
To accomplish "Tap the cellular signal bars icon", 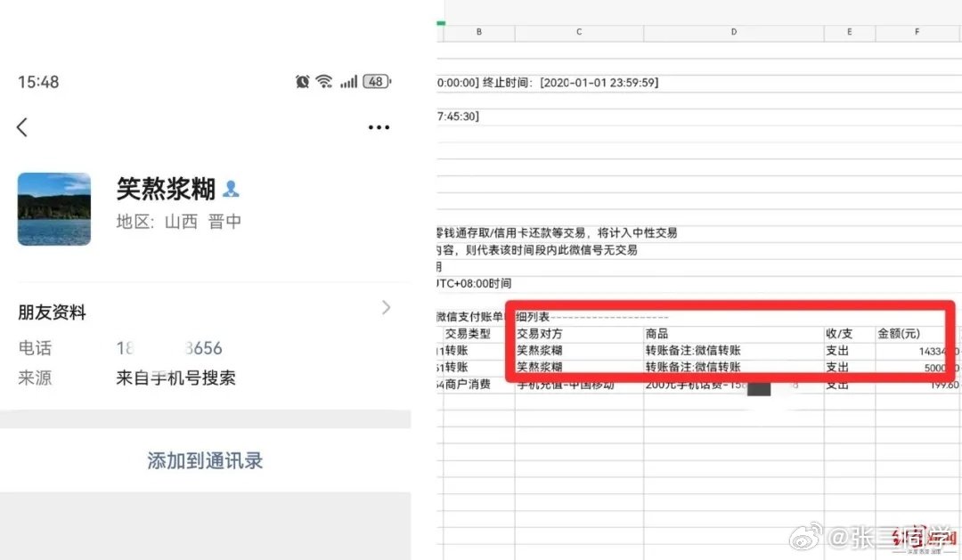I will 348,82.
